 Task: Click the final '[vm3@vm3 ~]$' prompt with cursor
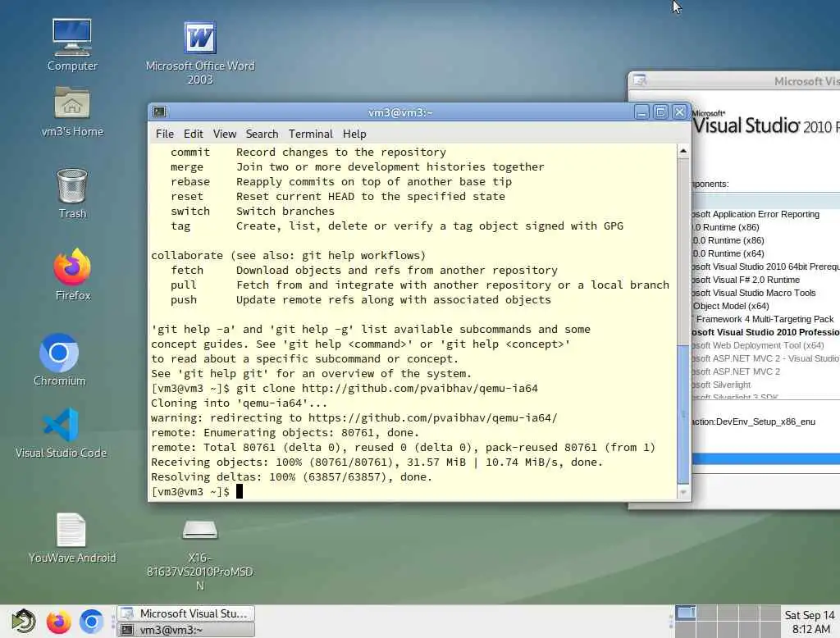click(x=197, y=492)
